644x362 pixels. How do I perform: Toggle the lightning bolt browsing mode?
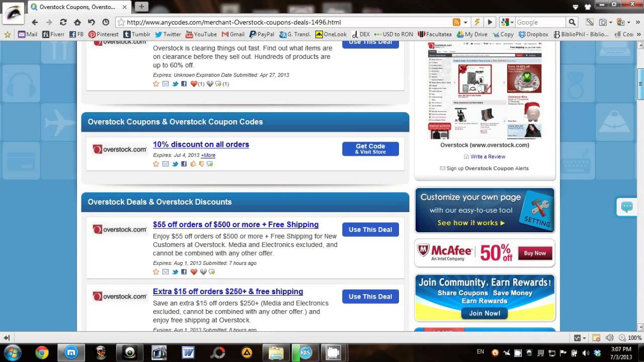coord(477,22)
